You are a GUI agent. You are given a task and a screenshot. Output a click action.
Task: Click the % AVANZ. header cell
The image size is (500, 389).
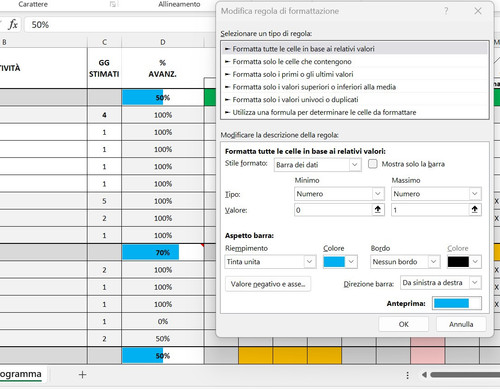163,68
